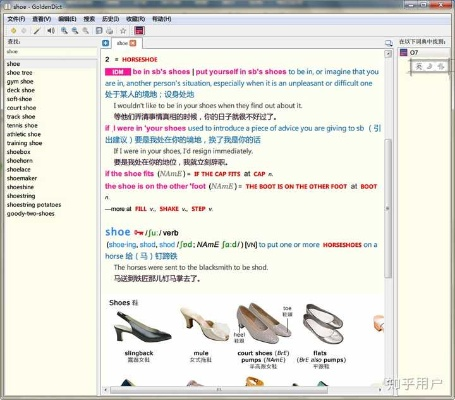Click the favorites star icon

123,31
